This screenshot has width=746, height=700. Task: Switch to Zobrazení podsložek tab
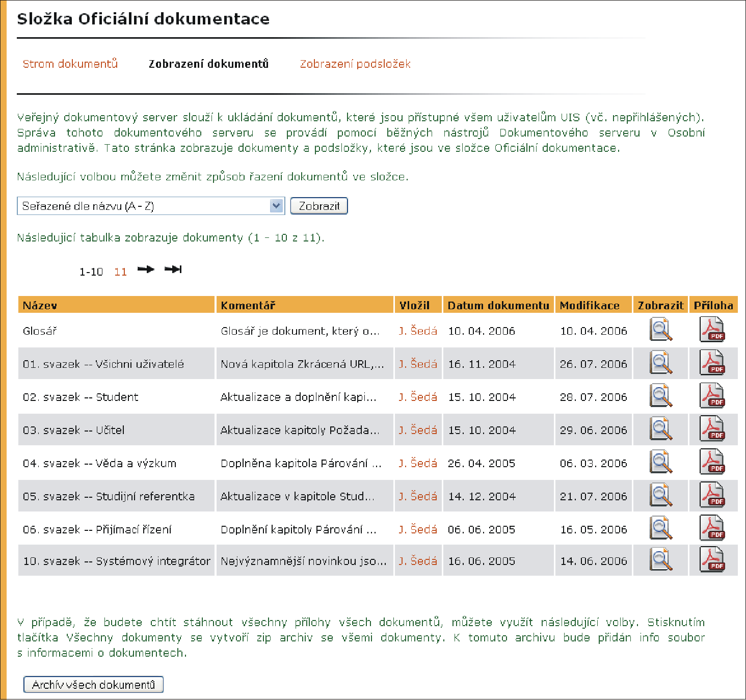tap(355, 64)
